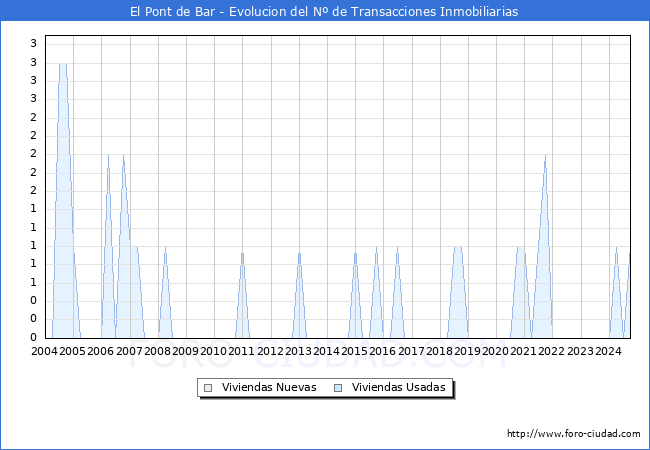The height and width of the screenshot is (450, 650).
Task: Click the 2018 used-homes peak
Action: 458,294
